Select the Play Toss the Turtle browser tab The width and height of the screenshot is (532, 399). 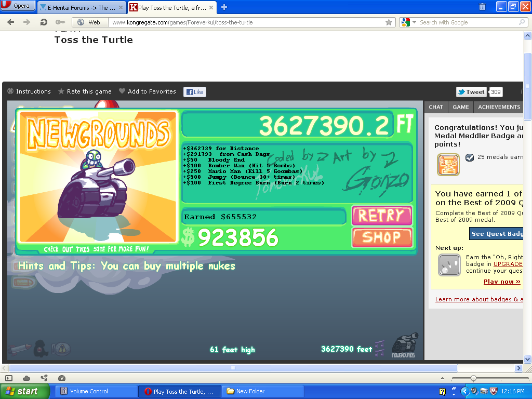[171, 7]
